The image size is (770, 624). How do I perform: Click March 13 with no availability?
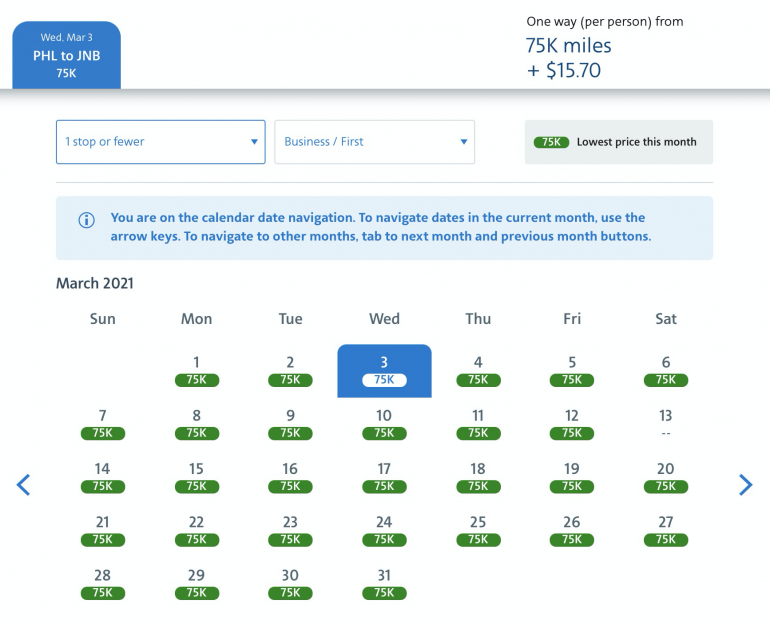click(x=666, y=423)
